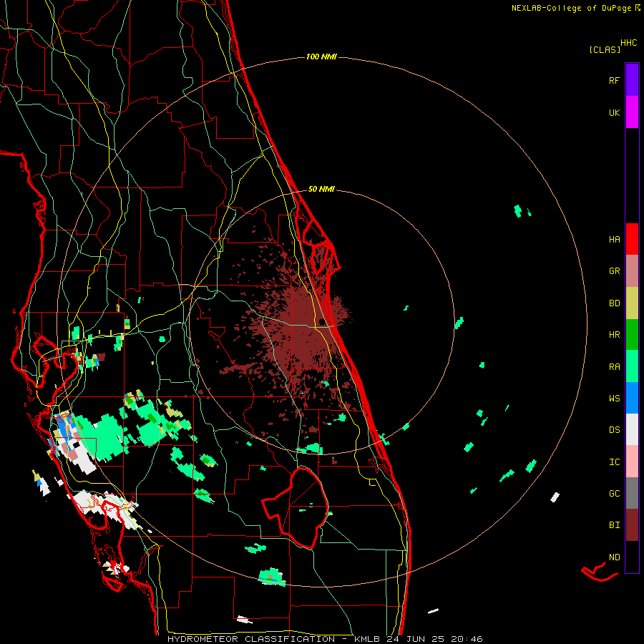
Task: Click the 'GR' legend label
Action: pyautogui.click(x=614, y=271)
